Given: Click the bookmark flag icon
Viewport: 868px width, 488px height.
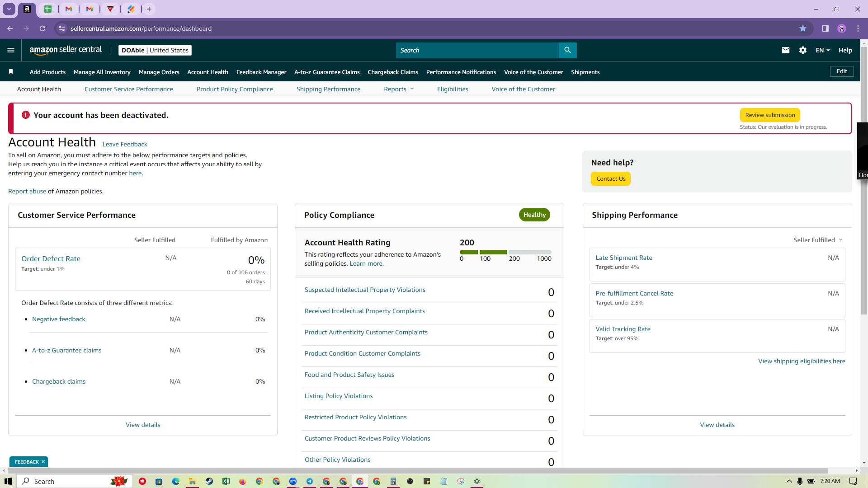Looking at the screenshot, I should tap(11, 71).
